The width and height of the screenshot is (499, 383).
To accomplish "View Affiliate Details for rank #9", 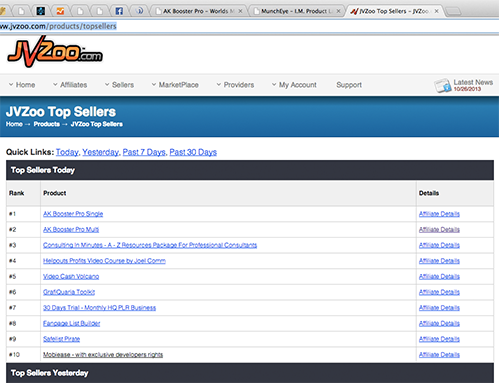I will coord(439,339).
